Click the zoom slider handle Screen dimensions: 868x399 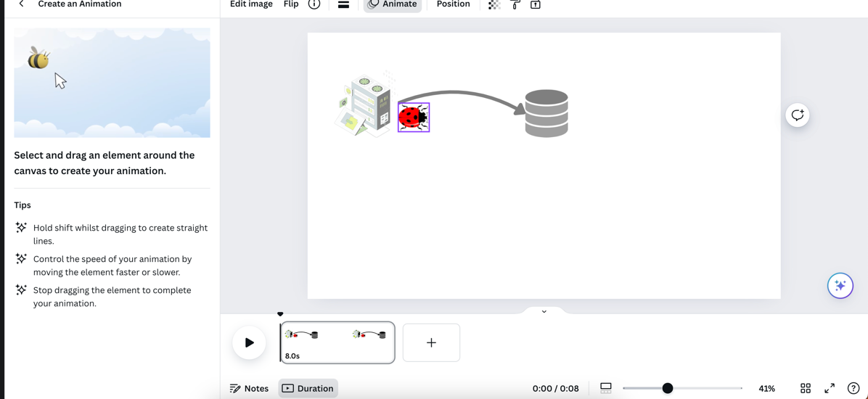coord(668,389)
